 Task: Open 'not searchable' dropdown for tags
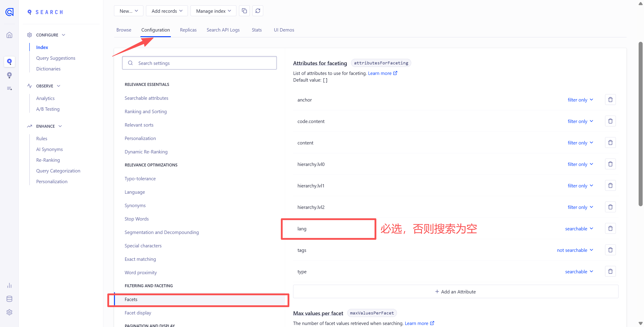click(x=575, y=250)
